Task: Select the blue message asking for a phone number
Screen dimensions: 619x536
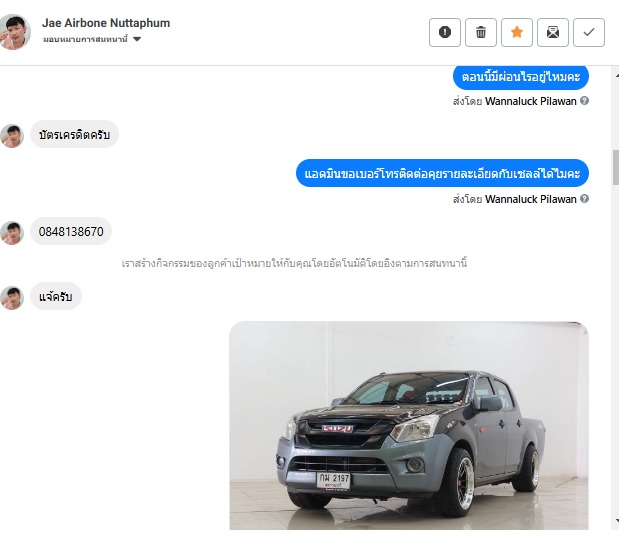Action: tap(442, 173)
